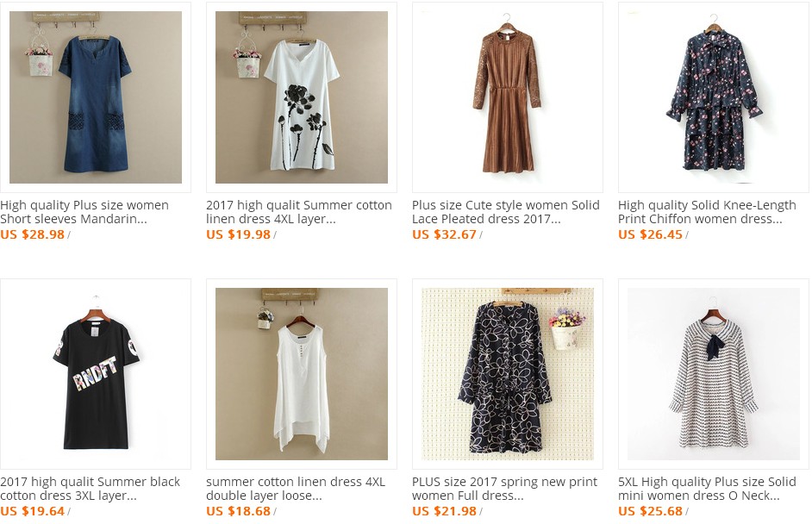Viewport: 812px width, 524px height.
Task: Open the brown lace pleated dress image
Action: point(507,97)
